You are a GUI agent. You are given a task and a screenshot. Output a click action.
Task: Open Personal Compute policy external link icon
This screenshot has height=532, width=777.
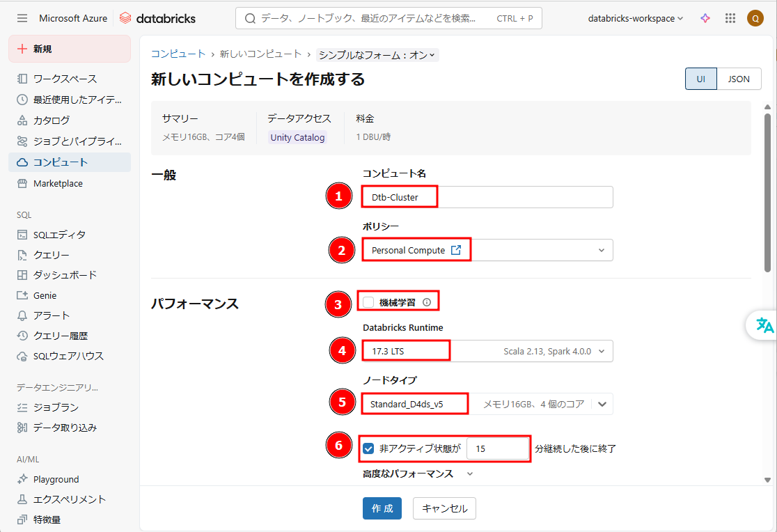456,250
